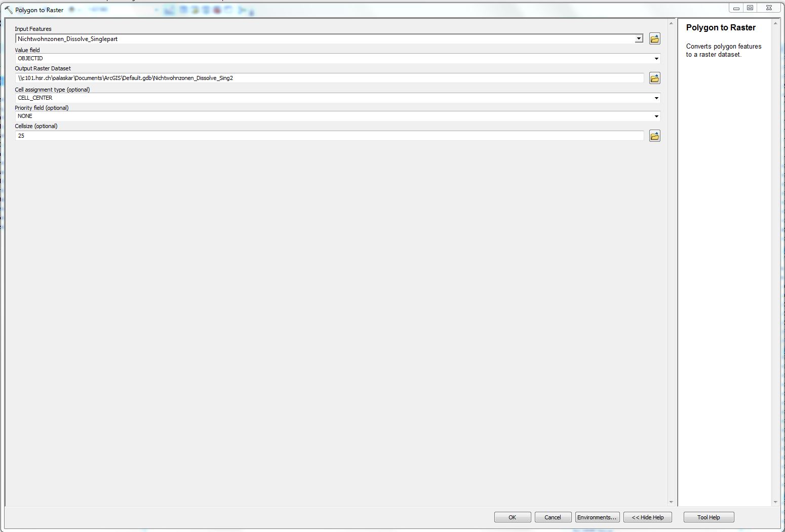Click help panel scroll down arrow
785x532 pixels.
(x=775, y=502)
